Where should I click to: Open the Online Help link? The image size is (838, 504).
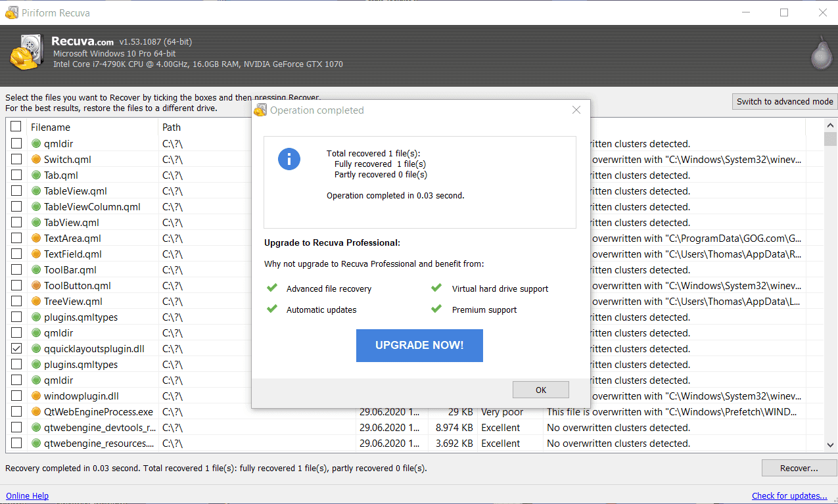27,495
